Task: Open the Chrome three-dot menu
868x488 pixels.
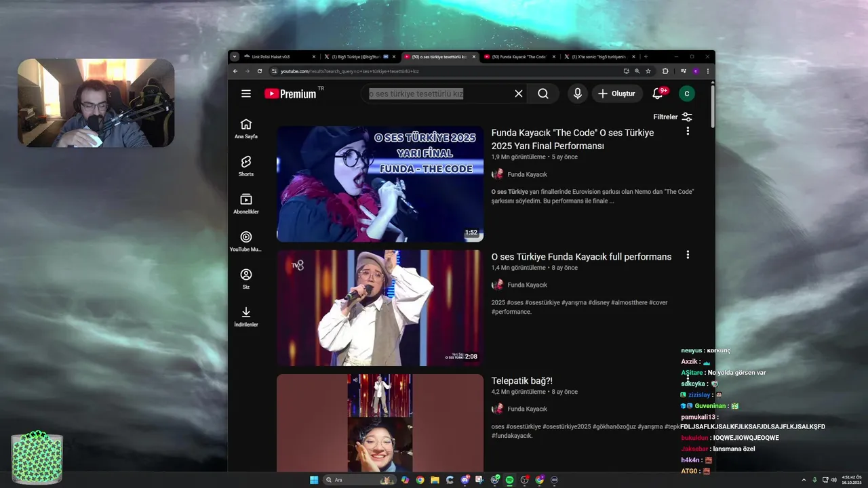Action: 708,71
